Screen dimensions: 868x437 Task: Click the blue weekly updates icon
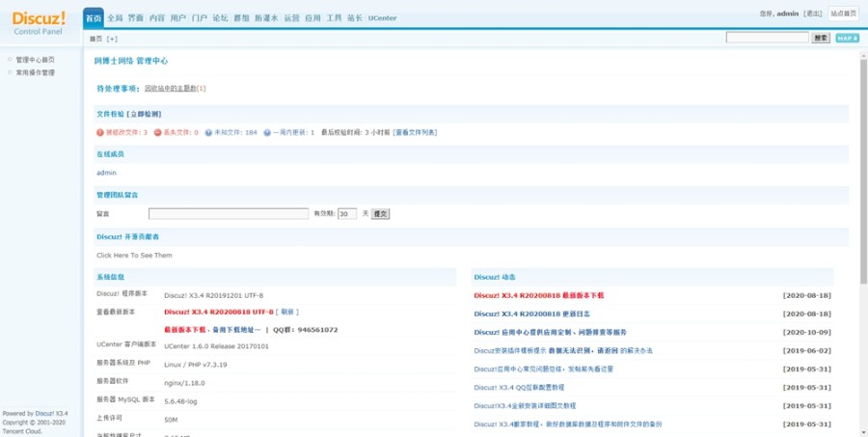pos(267,132)
